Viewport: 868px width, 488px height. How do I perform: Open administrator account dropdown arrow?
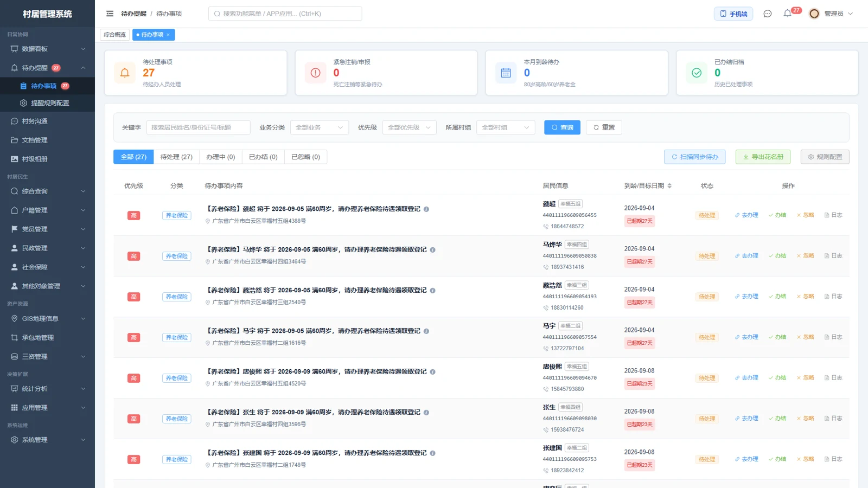point(850,14)
